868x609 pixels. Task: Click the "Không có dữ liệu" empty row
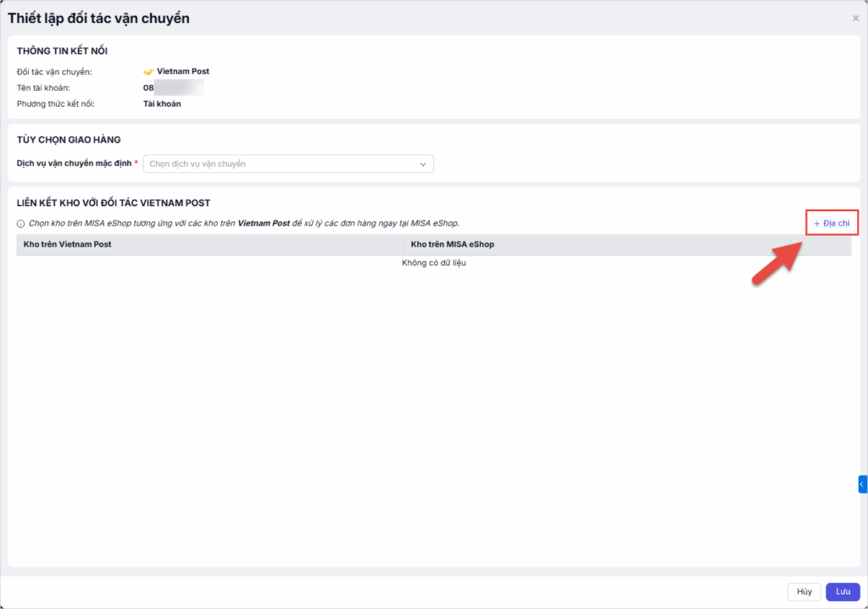click(433, 263)
